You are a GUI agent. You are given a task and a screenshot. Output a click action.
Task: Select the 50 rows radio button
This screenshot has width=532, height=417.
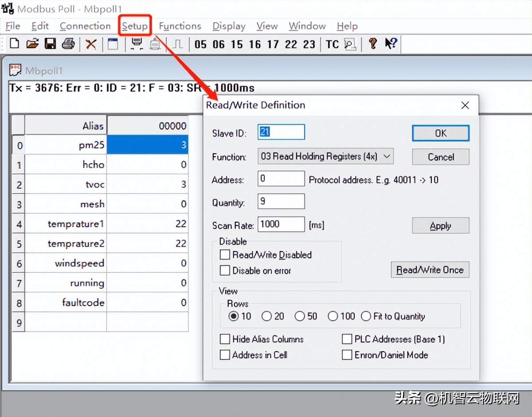pos(300,316)
